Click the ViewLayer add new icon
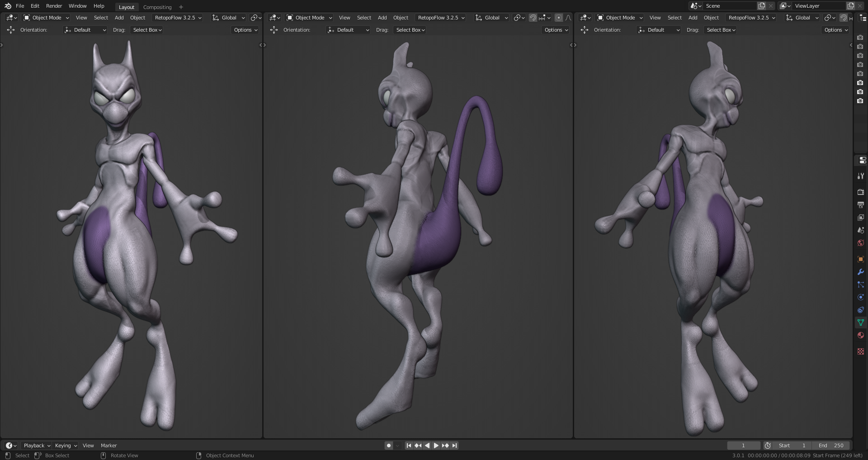The image size is (868, 460). click(x=850, y=6)
